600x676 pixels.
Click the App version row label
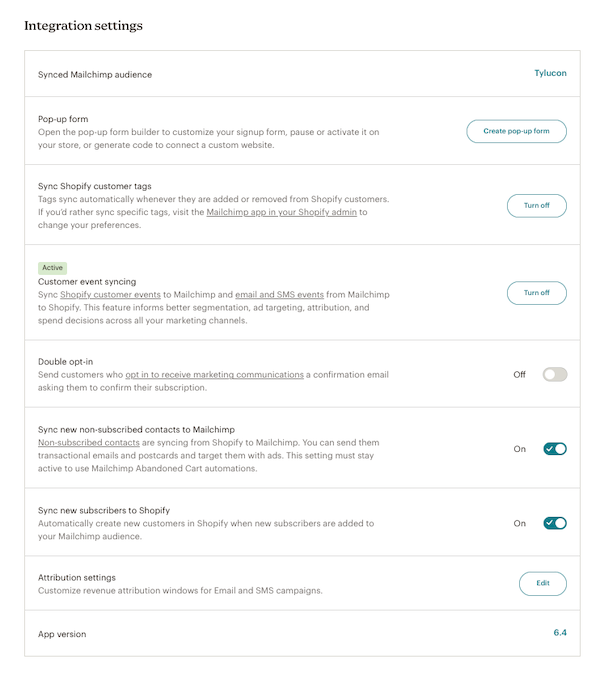pyautogui.click(x=62, y=634)
